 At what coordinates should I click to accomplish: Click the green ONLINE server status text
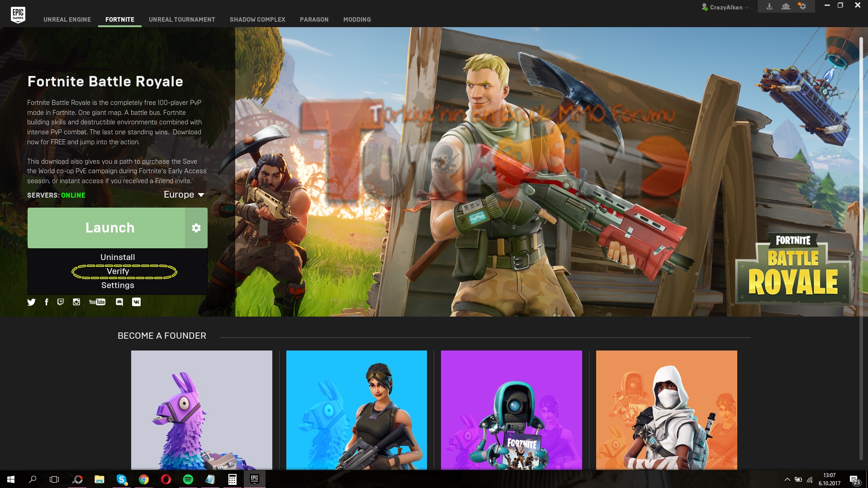pos(73,195)
